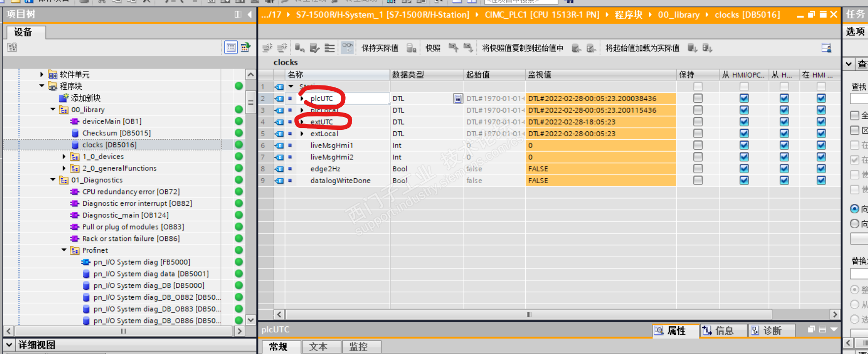Click the load start values icon
Screen dimensions: 868x354
[692, 48]
